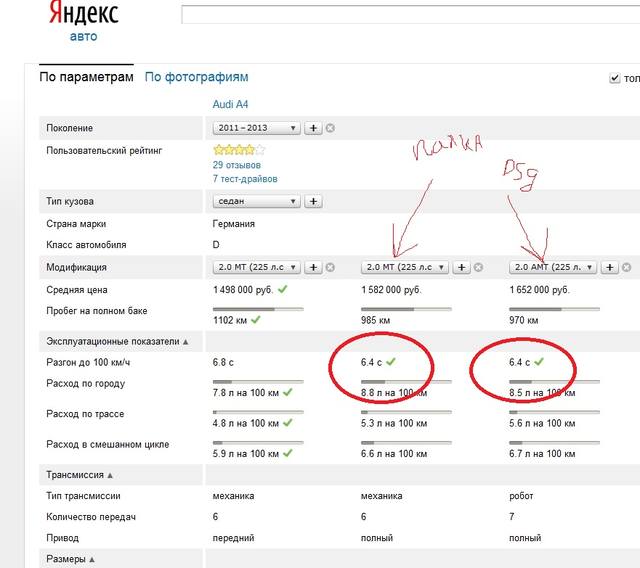Click the робот transmission type value

pos(521,496)
